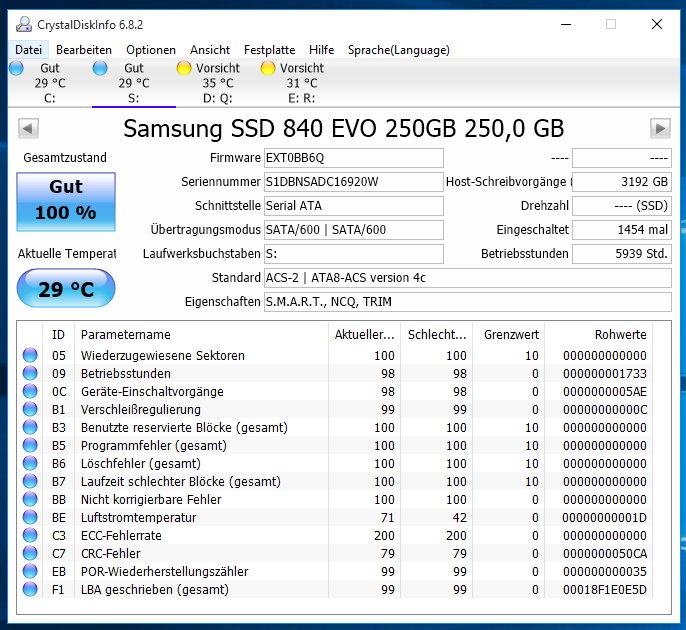Click status orb for Wiederzugewiesene Sektoren row
686x630 pixels.
[x=30, y=355]
